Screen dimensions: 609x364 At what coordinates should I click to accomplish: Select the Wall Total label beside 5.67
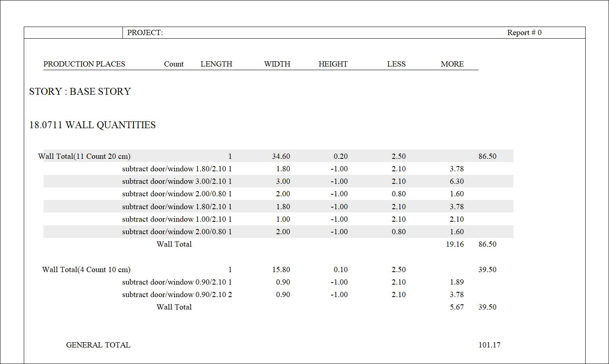coord(174,307)
